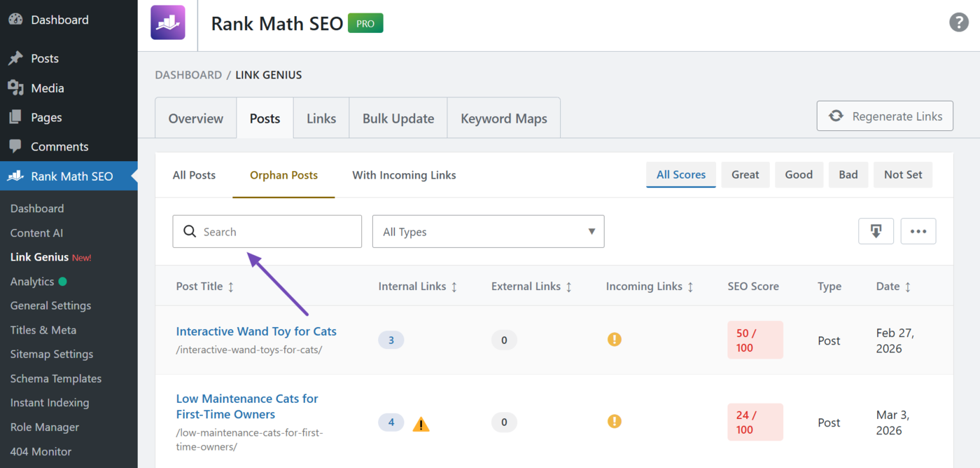The width and height of the screenshot is (980, 468).
Task: Click the Pages icon in sidebar
Action: click(15, 117)
